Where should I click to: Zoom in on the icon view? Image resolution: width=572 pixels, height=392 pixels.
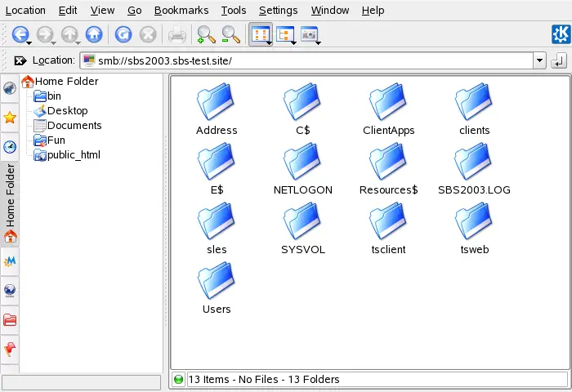pos(206,34)
